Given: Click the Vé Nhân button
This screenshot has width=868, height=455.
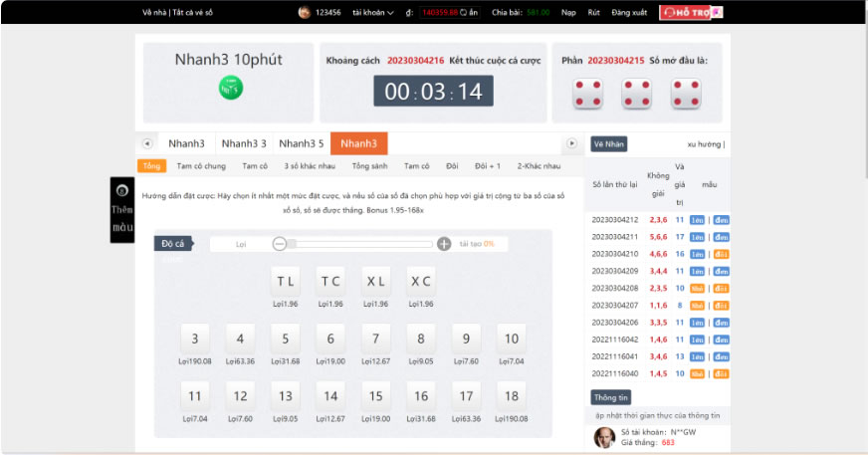Looking at the screenshot, I should pos(609,144).
